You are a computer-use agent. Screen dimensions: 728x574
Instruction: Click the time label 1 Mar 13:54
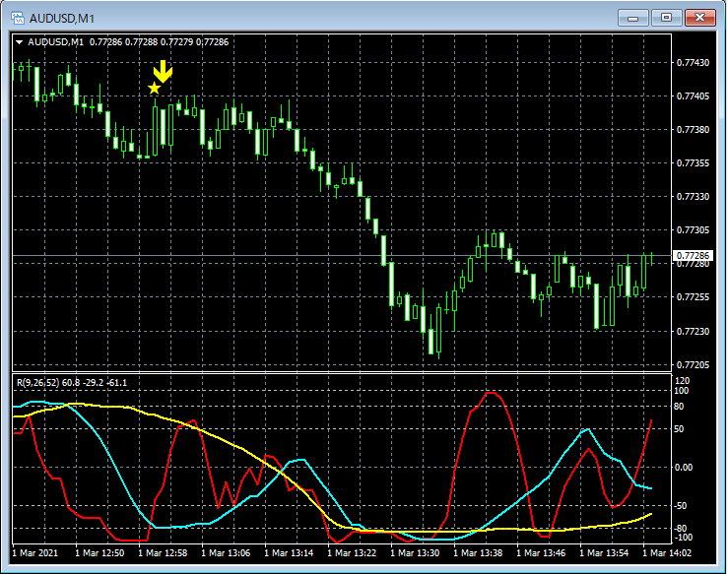pyautogui.click(x=604, y=553)
